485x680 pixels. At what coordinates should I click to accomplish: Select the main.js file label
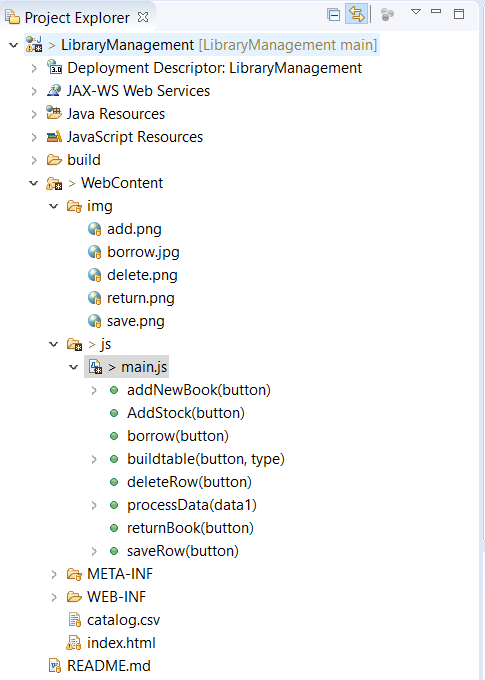[144, 367]
